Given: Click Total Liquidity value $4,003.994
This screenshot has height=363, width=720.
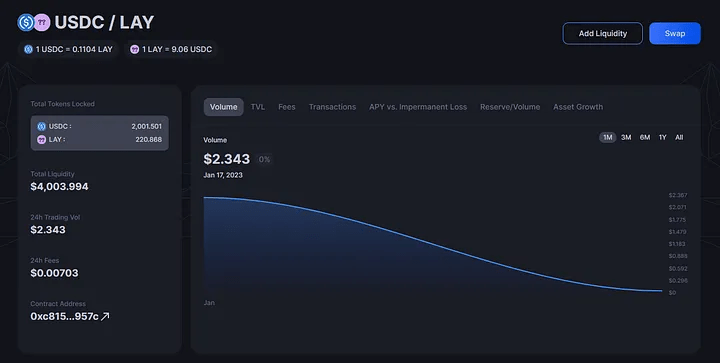Looking at the screenshot, I should pos(59,186).
